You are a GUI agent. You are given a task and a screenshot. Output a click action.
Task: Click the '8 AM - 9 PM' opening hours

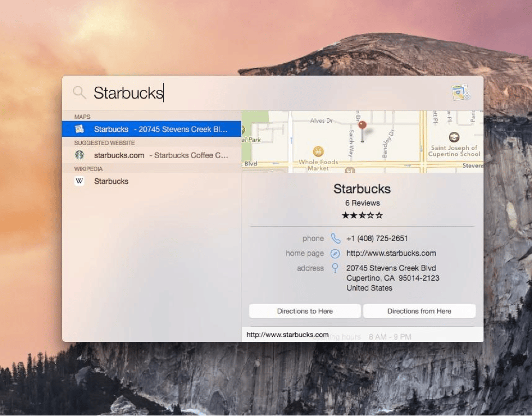(x=390, y=337)
